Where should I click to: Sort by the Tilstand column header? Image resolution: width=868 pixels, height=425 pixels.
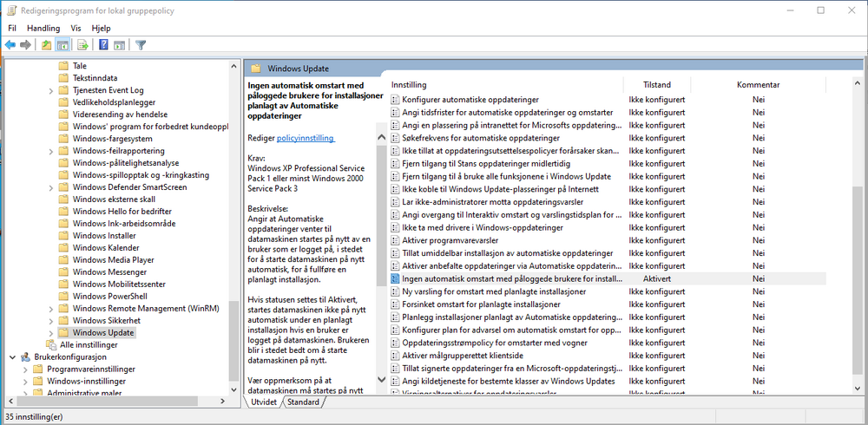tap(656, 85)
